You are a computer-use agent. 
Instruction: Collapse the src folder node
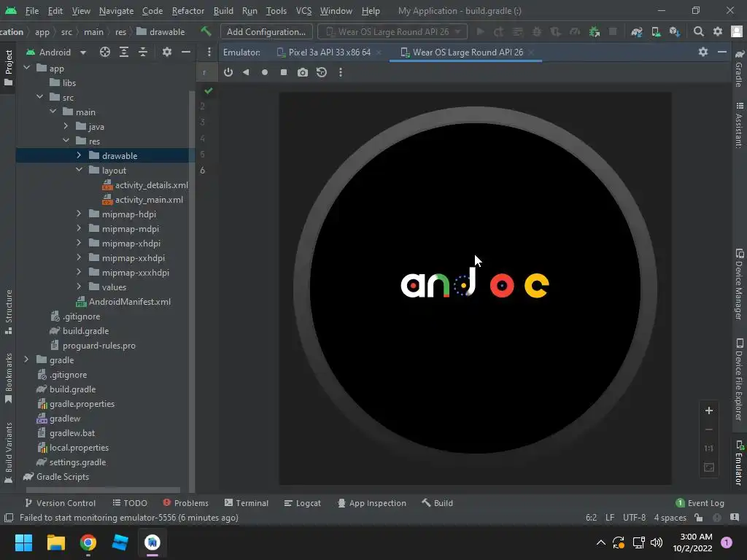40,97
